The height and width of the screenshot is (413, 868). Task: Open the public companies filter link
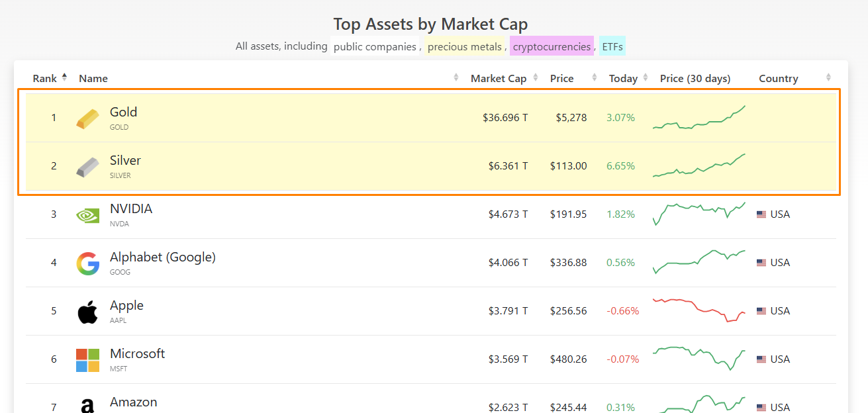375,47
